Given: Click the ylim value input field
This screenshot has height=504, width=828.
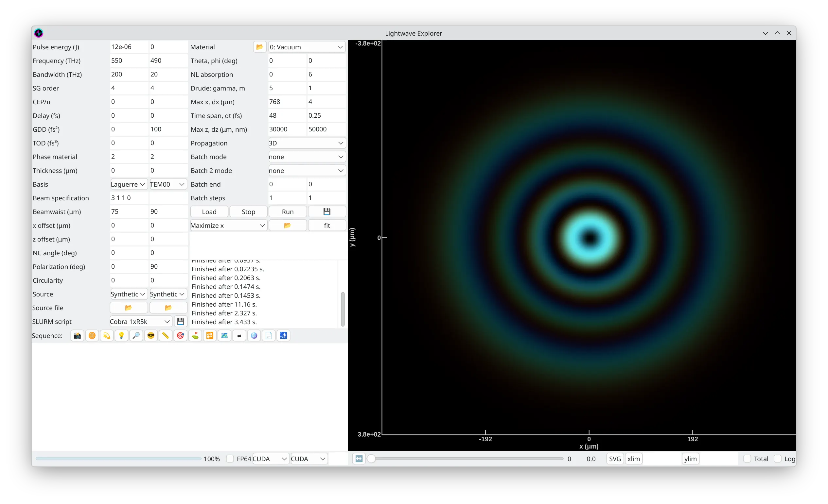Looking at the screenshot, I should 719,459.
